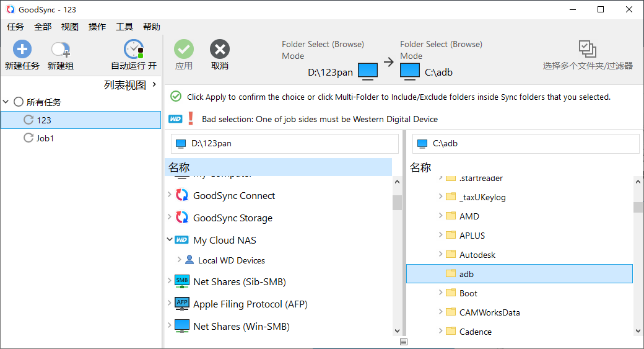Expand the _taxUKeylog folder
The width and height of the screenshot is (644, 349).
tap(440, 196)
